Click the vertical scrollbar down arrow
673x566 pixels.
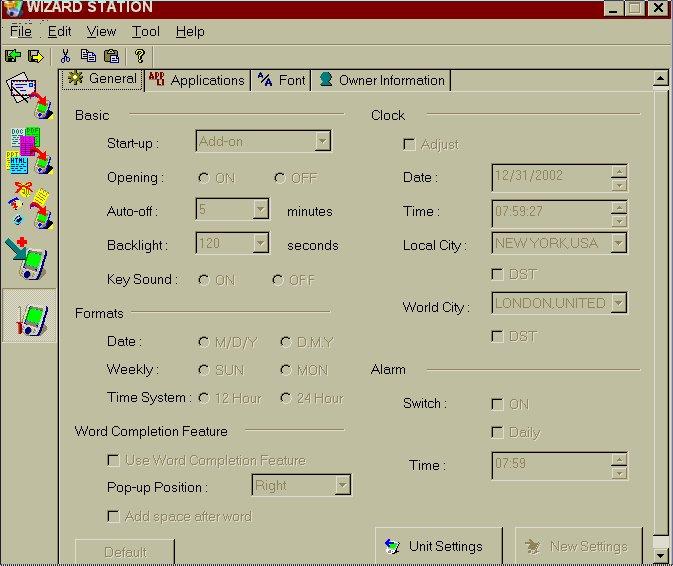[660, 553]
